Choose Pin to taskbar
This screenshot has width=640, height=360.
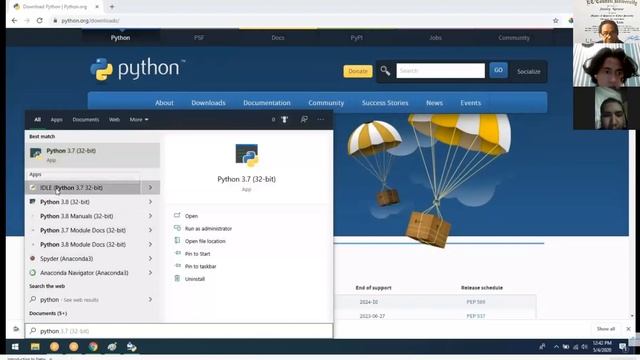200,267
